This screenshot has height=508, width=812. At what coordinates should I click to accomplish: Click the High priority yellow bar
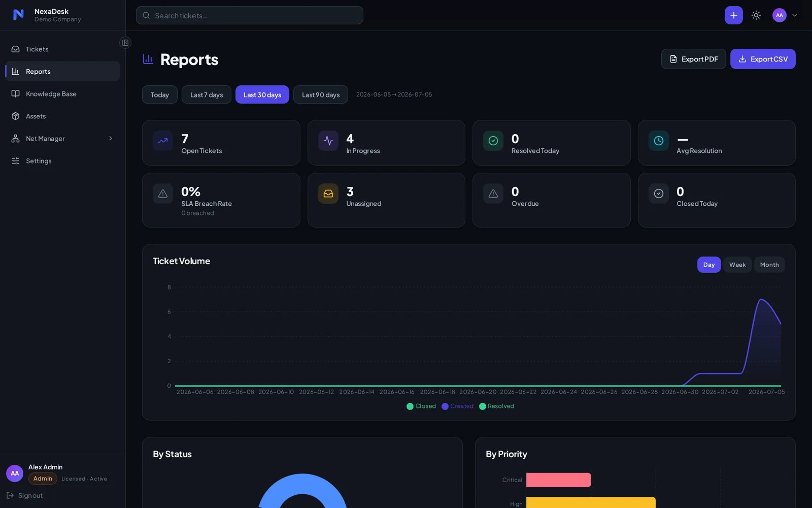[x=591, y=502]
